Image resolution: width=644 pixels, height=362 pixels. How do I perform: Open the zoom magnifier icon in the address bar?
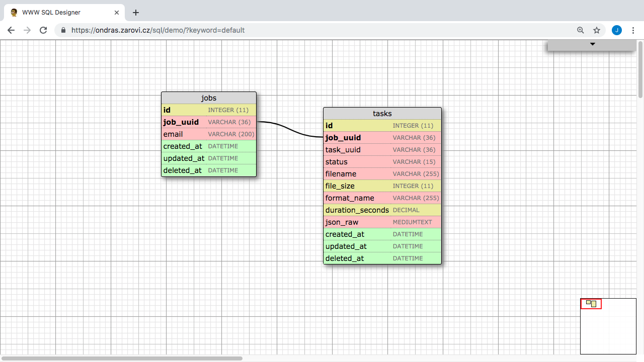[581, 30]
